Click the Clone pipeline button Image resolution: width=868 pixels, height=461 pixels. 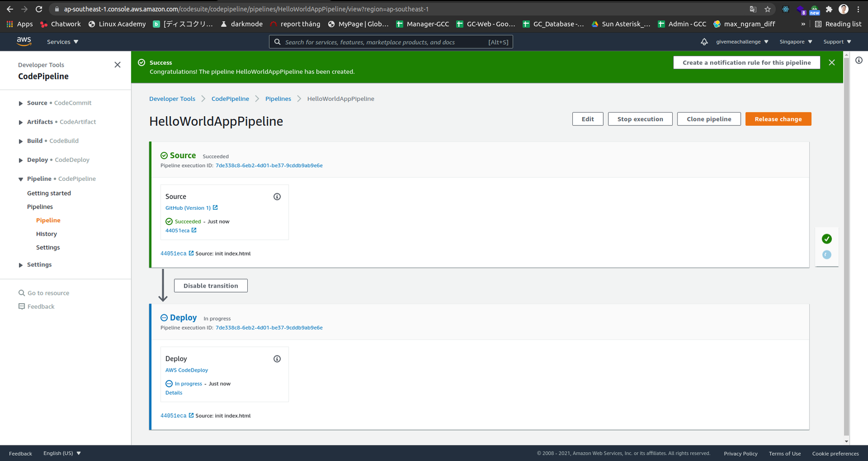[x=709, y=119]
